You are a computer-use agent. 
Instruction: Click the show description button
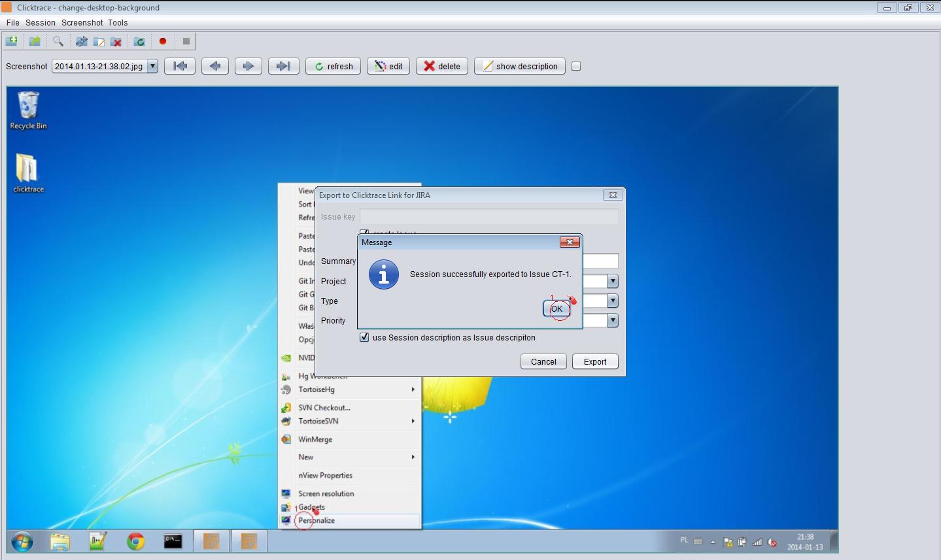[520, 66]
